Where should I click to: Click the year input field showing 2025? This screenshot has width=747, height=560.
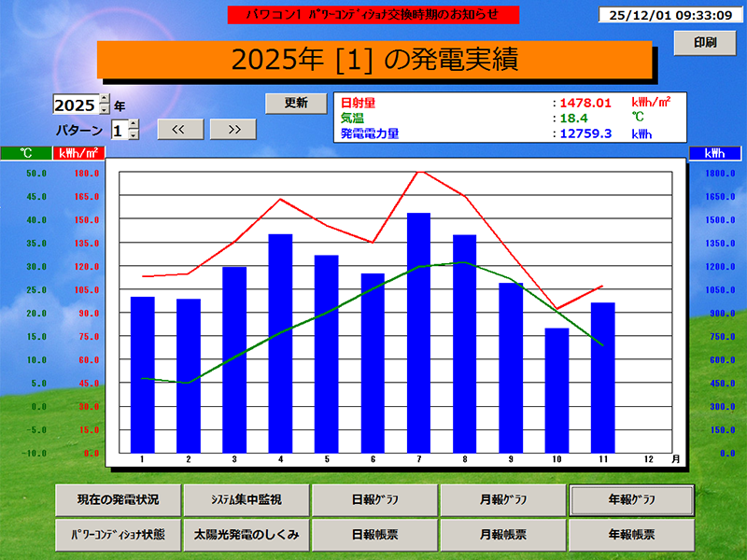click(x=74, y=104)
